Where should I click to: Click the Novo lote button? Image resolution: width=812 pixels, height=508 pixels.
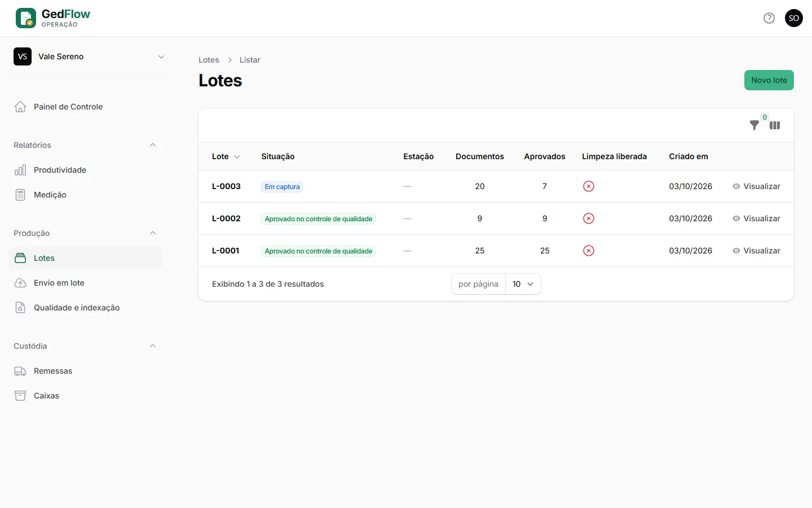(769, 80)
